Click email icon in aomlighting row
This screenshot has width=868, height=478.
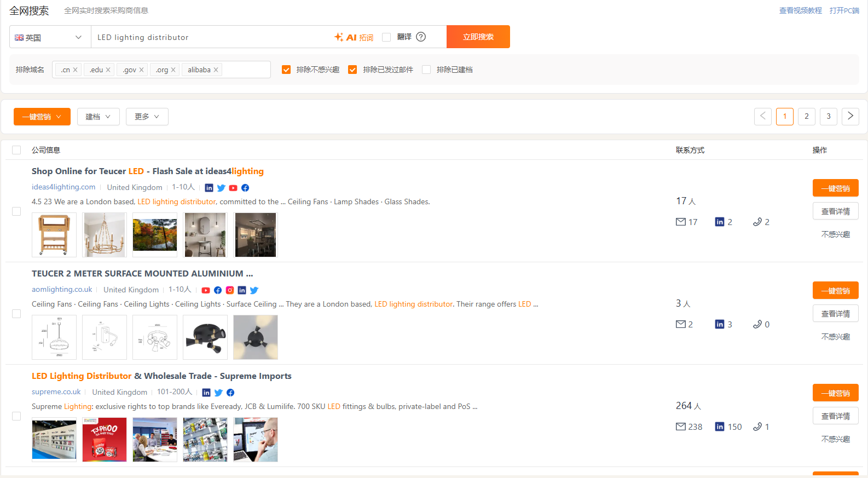tap(681, 324)
